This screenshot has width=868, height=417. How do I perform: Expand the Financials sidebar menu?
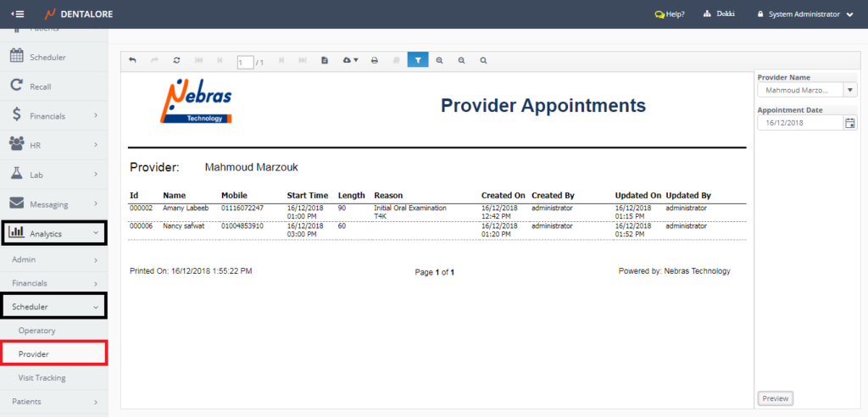(47, 115)
